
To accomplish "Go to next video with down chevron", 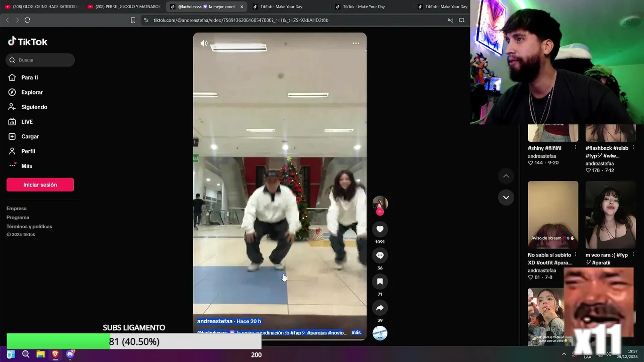I will [506, 197].
